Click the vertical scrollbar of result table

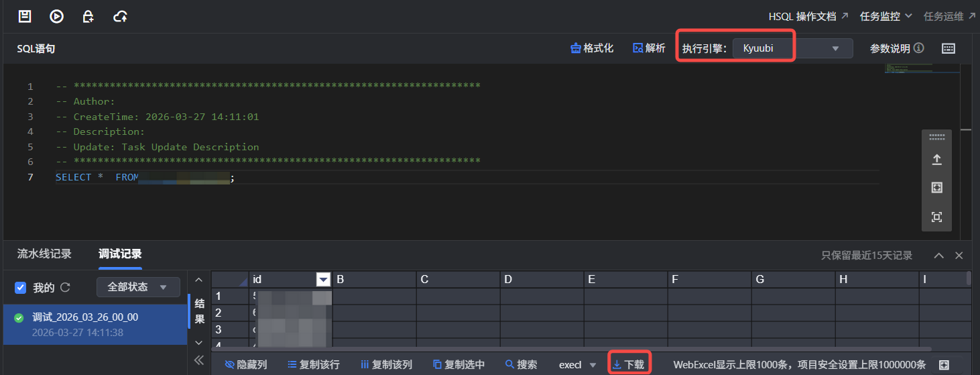coord(969,278)
